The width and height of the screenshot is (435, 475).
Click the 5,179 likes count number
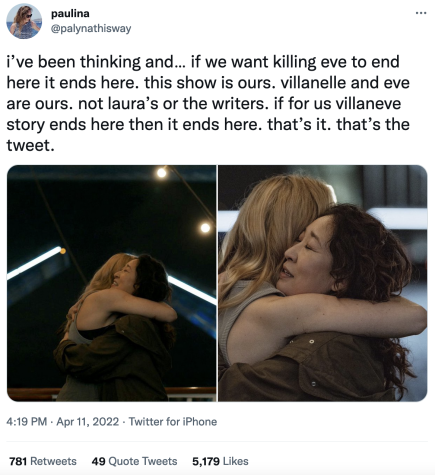pyautogui.click(x=206, y=461)
